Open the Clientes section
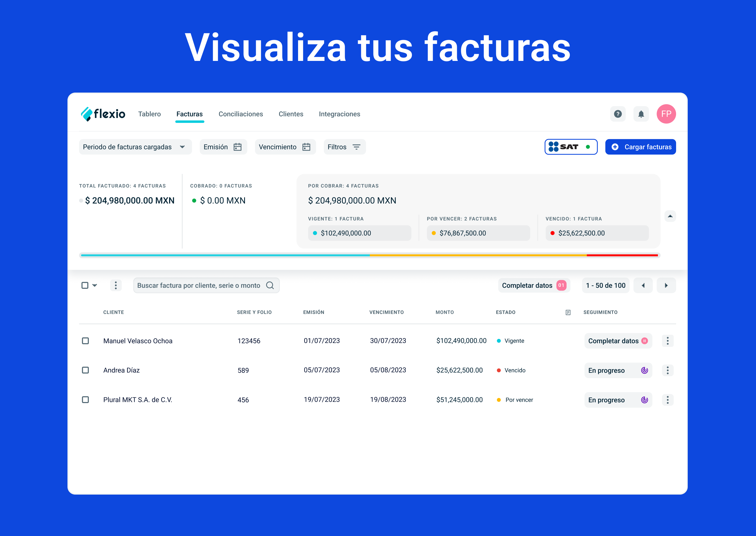 291,114
